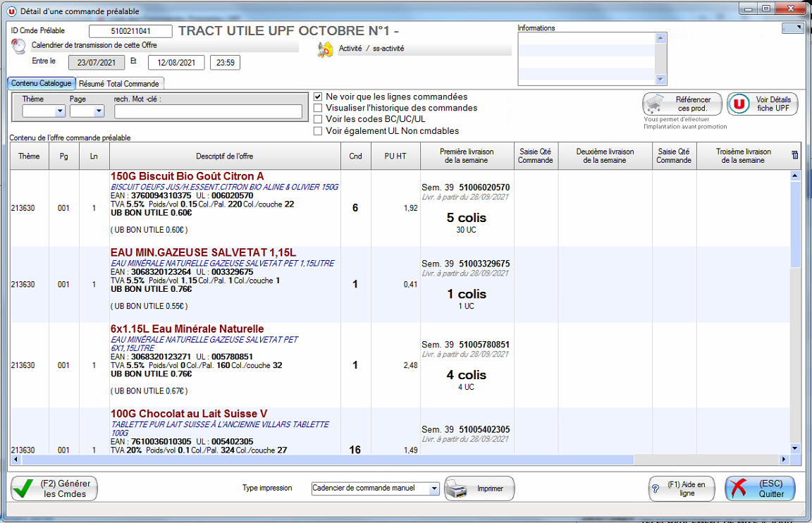
Task: Open Voir Détails fiche UPF
Action: pyautogui.click(x=763, y=104)
